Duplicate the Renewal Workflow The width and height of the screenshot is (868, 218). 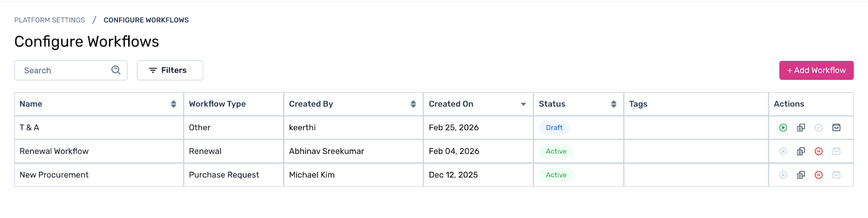click(x=801, y=151)
